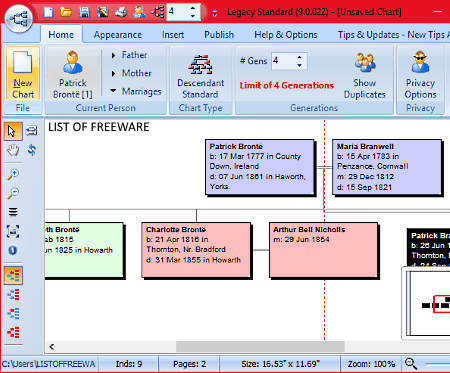The image size is (450, 373).
Task: Open the Legacy Charting application orb menu
Action: tap(19, 18)
